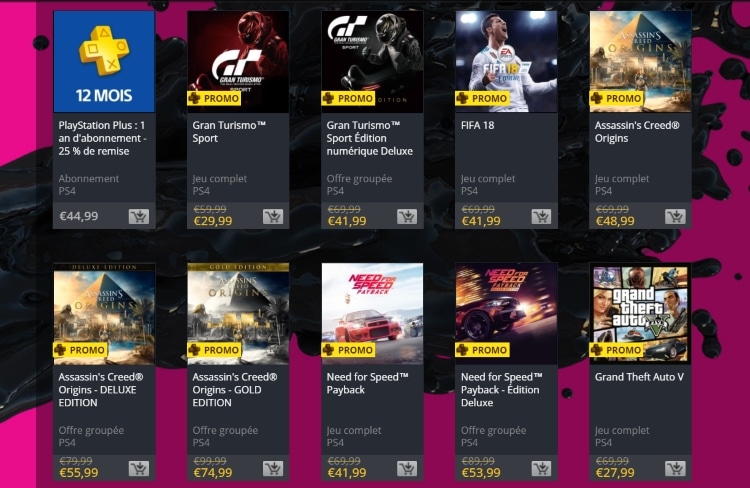Add Gran Turismo Sport Deluxe edition to cart
The image size is (750, 488).
(x=407, y=217)
